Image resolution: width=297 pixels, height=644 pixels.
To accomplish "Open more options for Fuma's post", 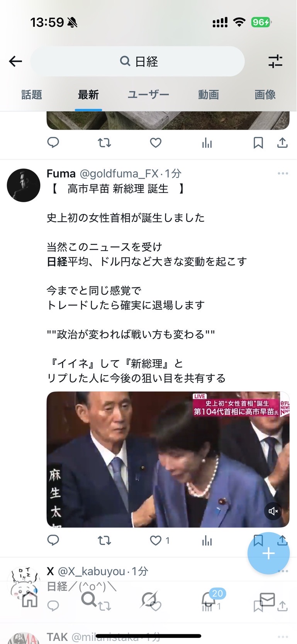I will [283, 173].
